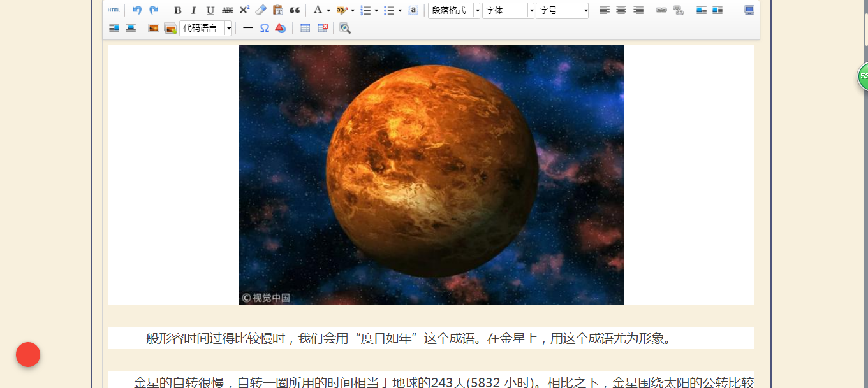Toggle underline formatting
The width and height of the screenshot is (868, 388).
pos(210,10)
